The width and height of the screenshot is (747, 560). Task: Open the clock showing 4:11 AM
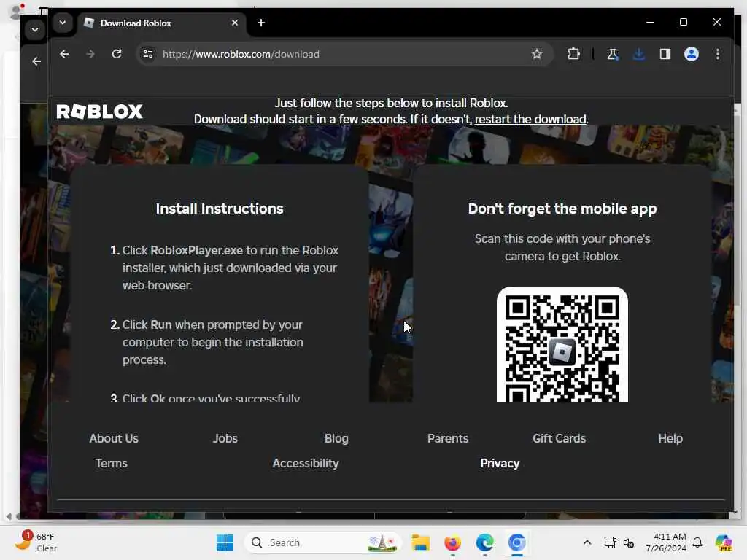click(665, 542)
